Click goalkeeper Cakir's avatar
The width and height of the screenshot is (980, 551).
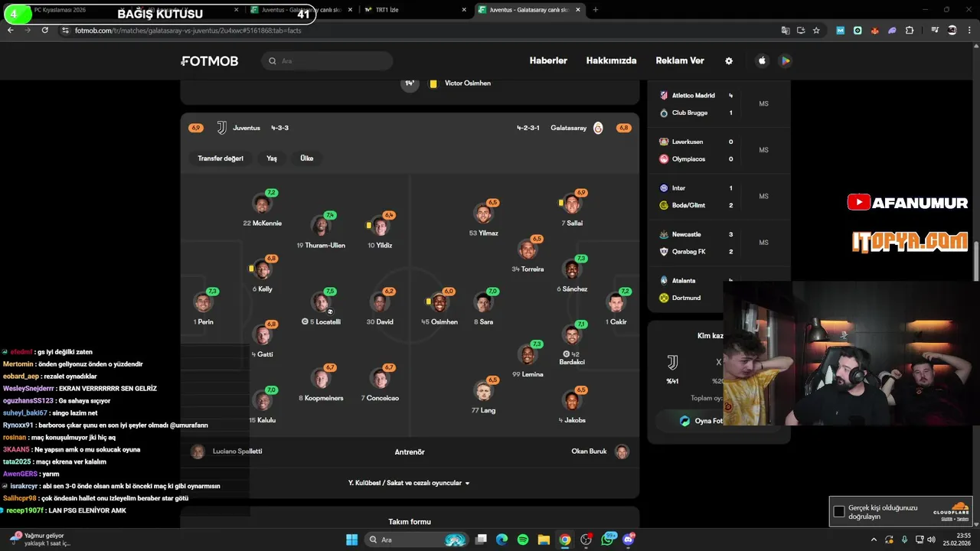tap(616, 302)
